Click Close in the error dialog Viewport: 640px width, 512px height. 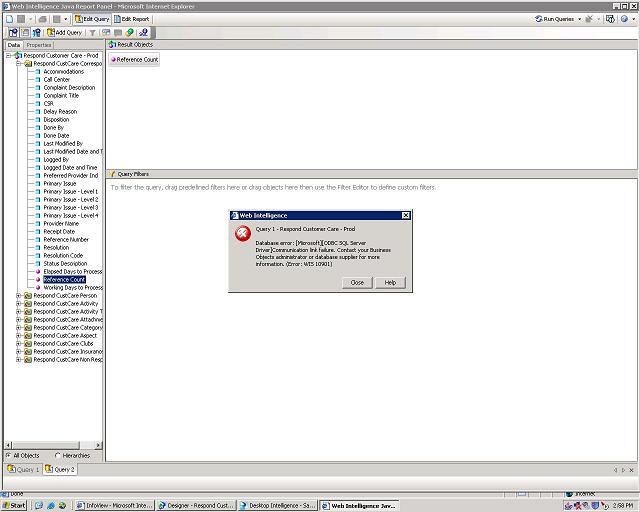point(357,283)
